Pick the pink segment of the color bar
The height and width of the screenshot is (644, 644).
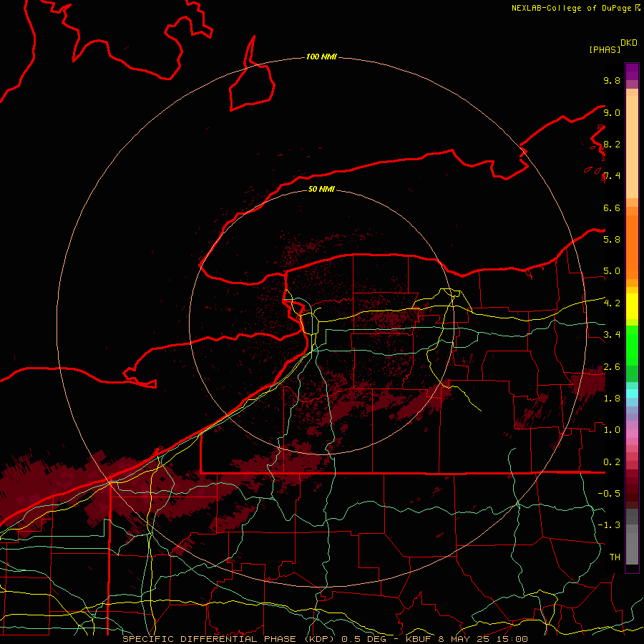[x=632, y=434]
